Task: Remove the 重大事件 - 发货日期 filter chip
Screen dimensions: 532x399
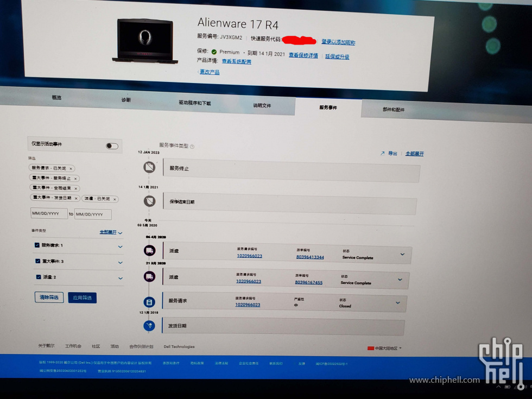Action: click(76, 198)
